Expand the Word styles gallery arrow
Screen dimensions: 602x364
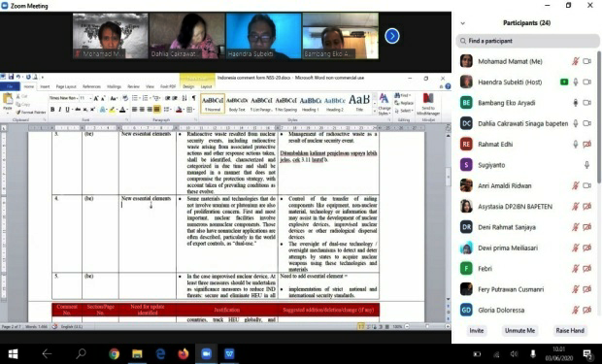point(375,111)
